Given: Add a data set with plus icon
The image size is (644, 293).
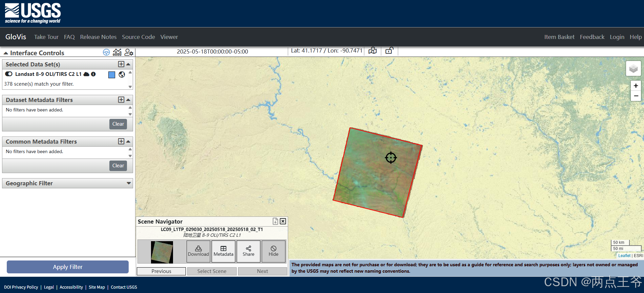Looking at the screenshot, I should [x=121, y=64].
